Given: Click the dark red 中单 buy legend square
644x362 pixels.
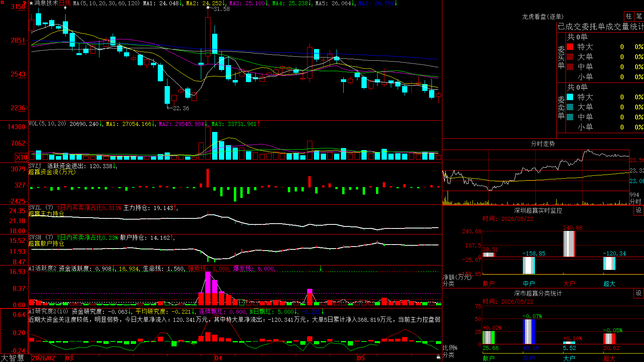Looking at the screenshot, I should [x=570, y=67].
